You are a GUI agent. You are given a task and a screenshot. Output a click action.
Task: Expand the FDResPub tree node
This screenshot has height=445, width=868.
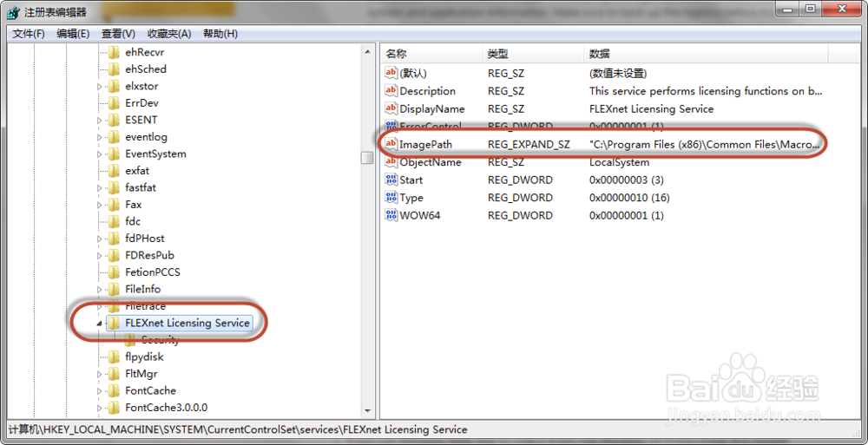(100, 255)
